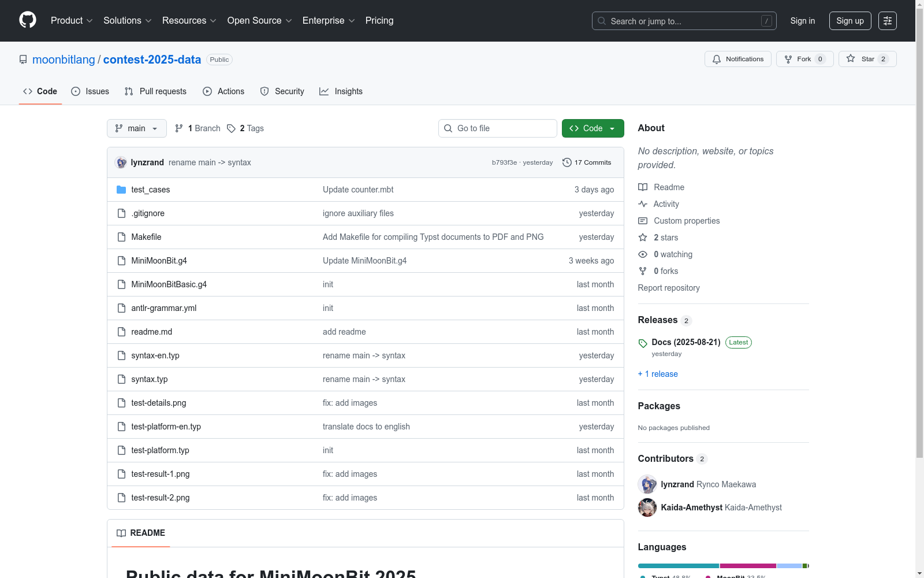Viewport: 924px width, 578px height.
Task: Open the Pricing link
Action: point(379,20)
